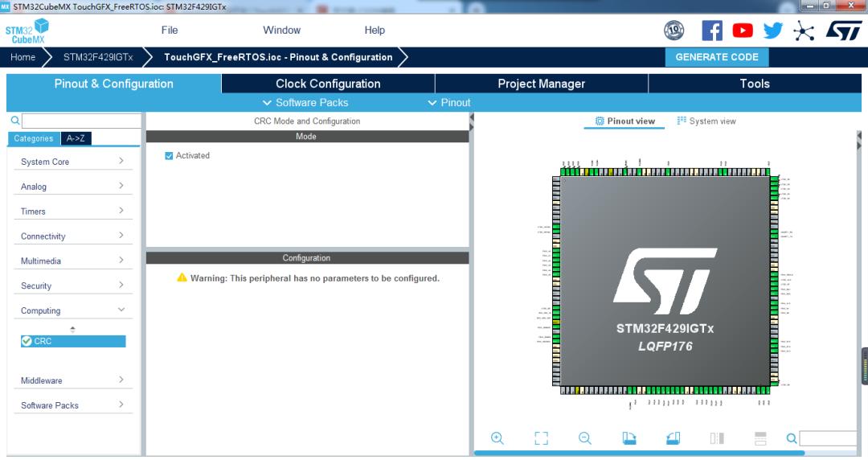Select the Pinout & Configuration tab

coord(113,84)
